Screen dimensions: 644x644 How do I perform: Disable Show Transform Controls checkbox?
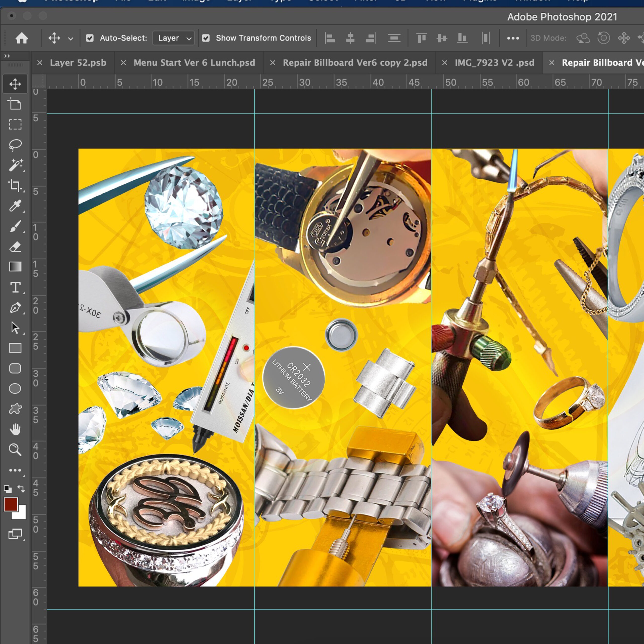click(206, 38)
